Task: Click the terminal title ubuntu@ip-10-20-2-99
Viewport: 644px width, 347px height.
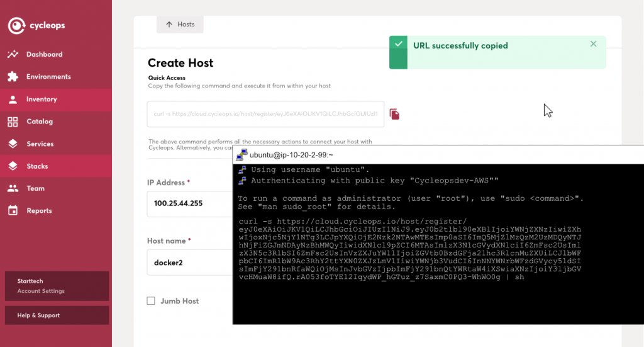Action: pyautogui.click(x=291, y=155)
